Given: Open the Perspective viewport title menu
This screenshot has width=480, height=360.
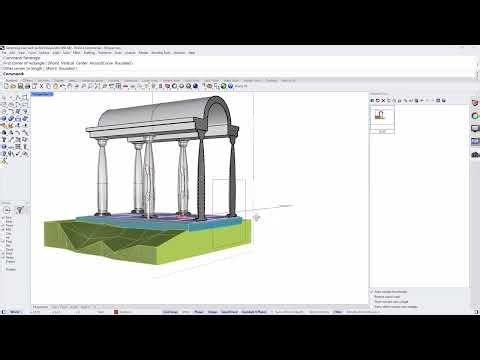Looking at the screenshot, I should pos(42,94).
